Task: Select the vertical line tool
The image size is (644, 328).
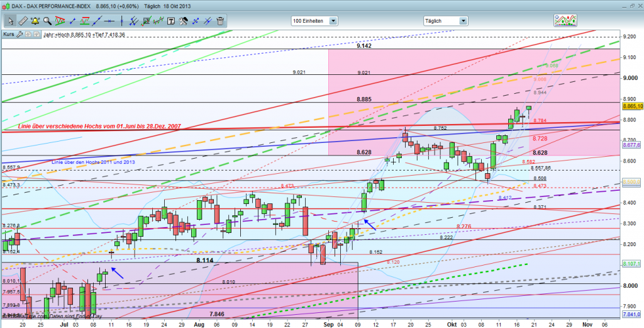Action: click(121, 20)
